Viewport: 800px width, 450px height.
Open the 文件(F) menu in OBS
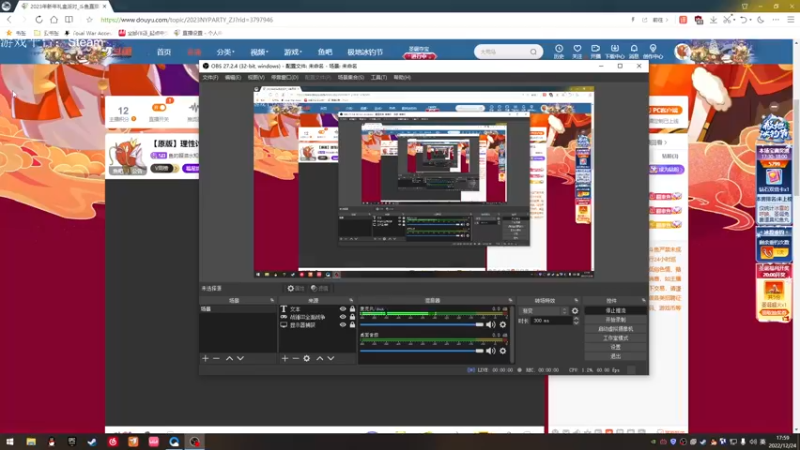(210, 78)
